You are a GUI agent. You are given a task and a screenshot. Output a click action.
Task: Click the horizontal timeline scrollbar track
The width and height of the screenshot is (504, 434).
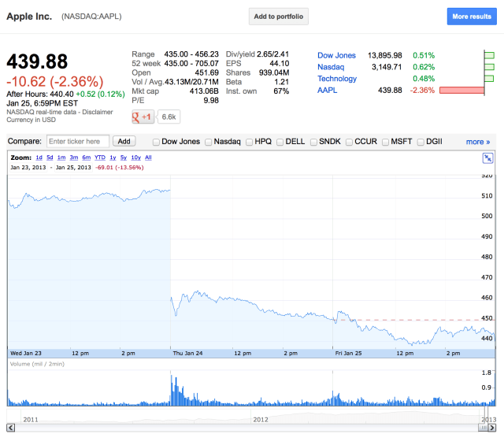pos(246,428)
